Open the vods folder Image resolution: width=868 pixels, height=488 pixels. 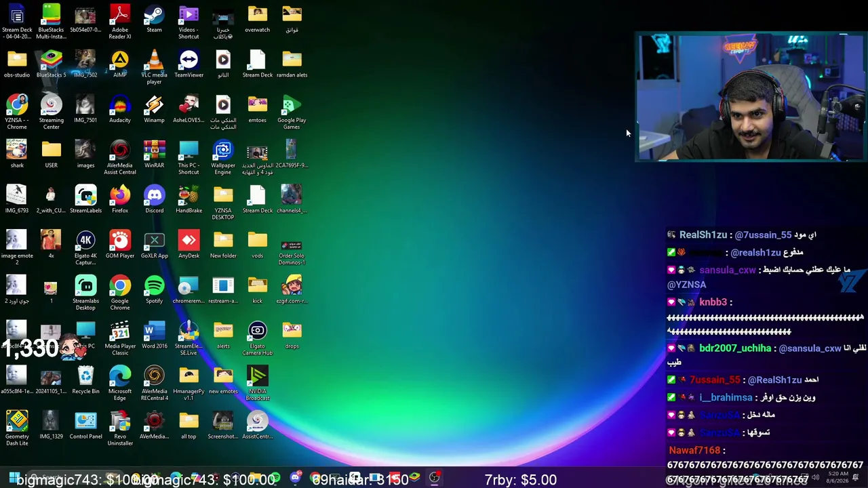(257, 245)
